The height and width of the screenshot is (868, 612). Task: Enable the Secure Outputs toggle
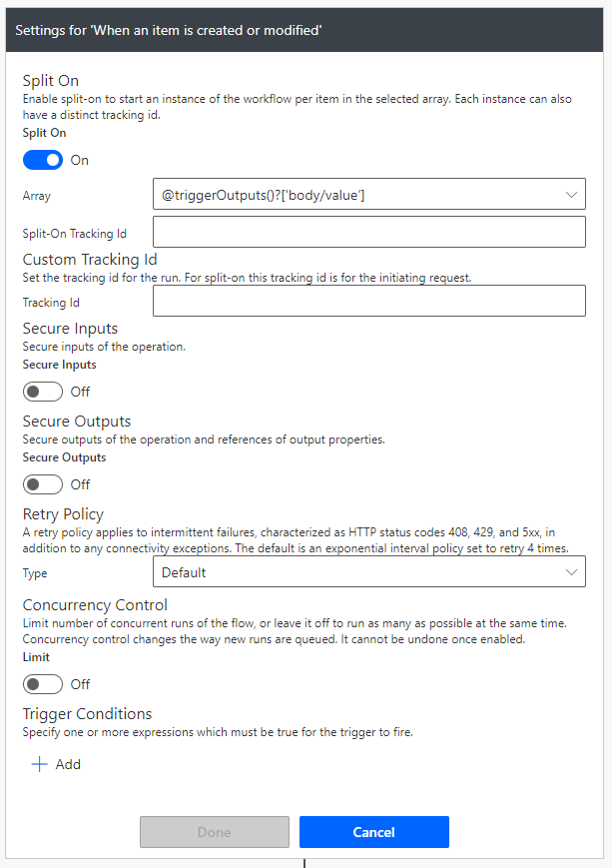43,484
